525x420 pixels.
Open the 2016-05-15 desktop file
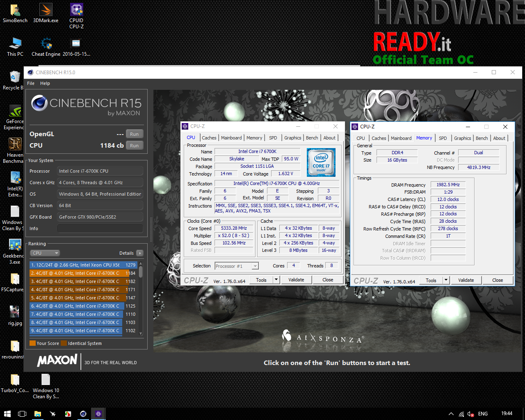tap(76, 47)
